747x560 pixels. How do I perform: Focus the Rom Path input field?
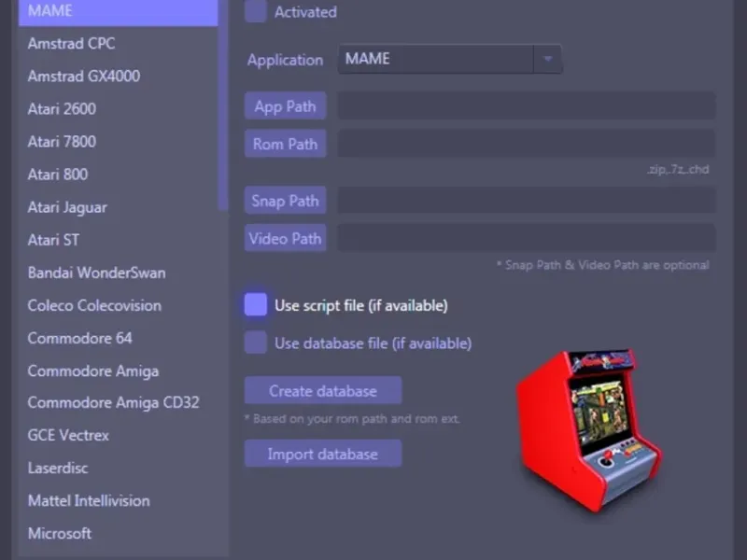[527, 144]
